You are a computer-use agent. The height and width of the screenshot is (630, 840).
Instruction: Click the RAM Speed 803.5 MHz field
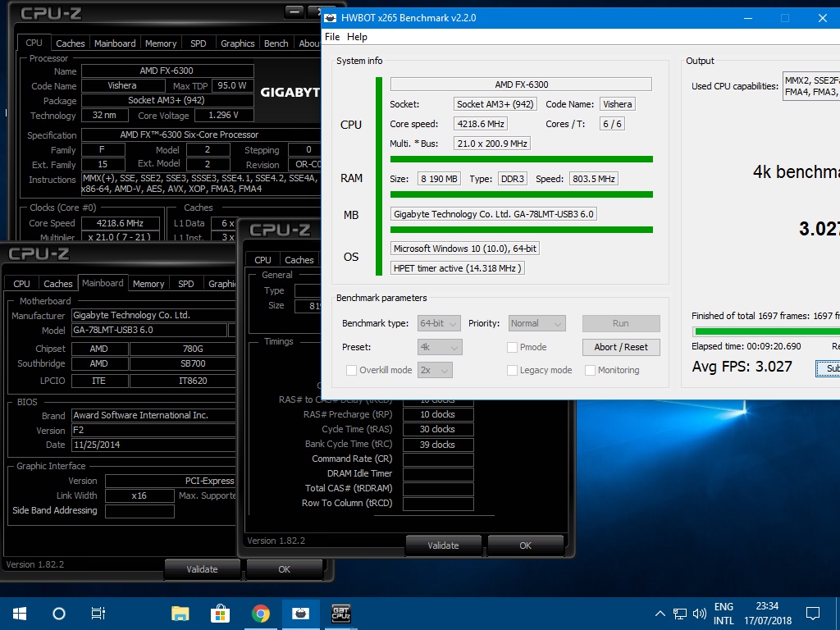594,179
